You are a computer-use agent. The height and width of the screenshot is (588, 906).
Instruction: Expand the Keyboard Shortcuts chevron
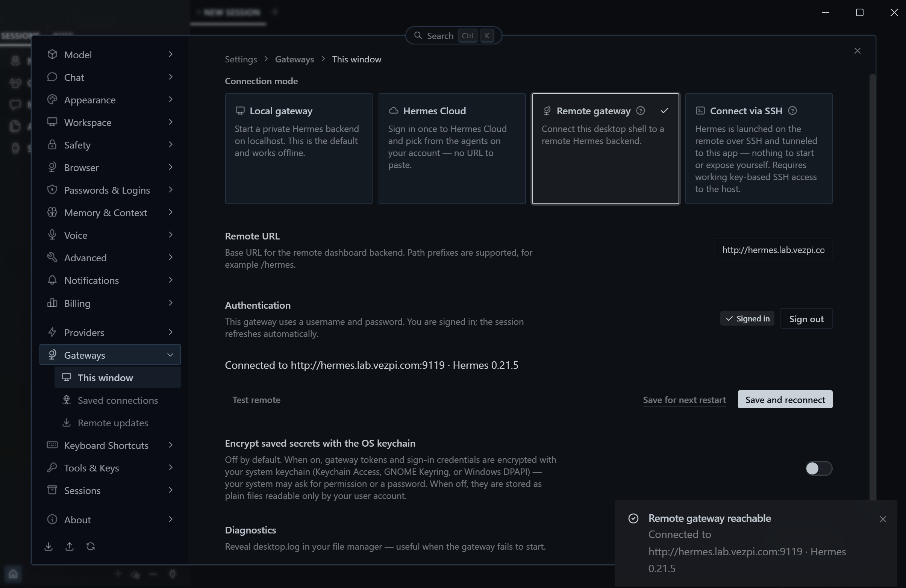(170, 445)
